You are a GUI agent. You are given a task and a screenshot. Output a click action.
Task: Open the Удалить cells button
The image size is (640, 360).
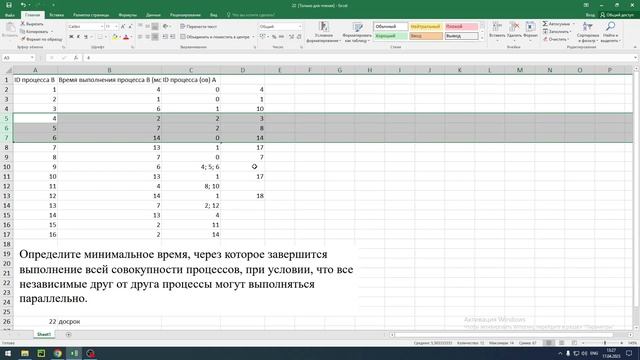click(514, 31)
